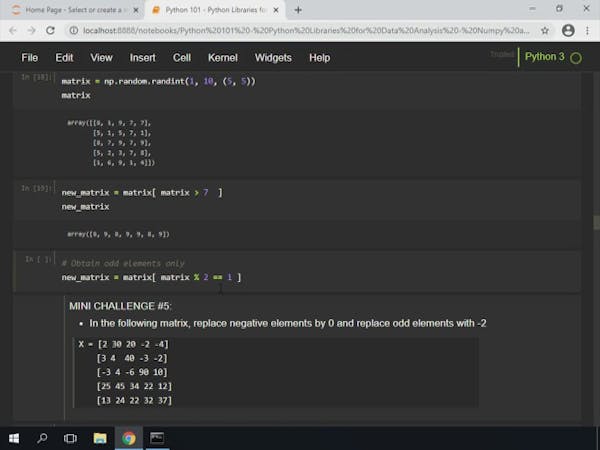Click the kernel idle circle icon
This screenshot has height=450, width=600.
click(576, 58)
